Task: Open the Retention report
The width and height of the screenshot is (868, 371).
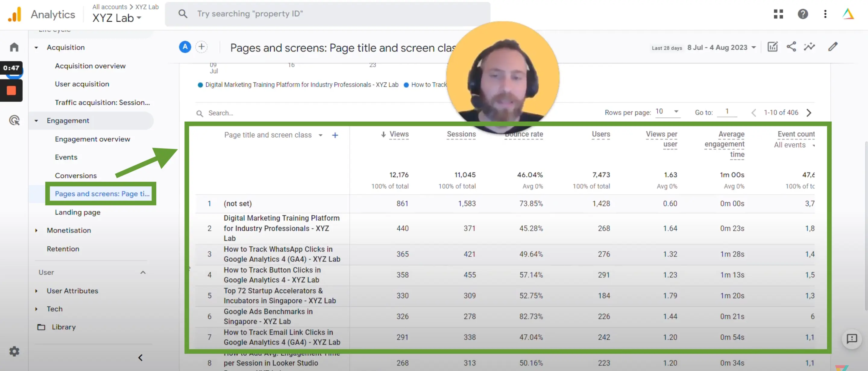Action: tap(63, 249)
